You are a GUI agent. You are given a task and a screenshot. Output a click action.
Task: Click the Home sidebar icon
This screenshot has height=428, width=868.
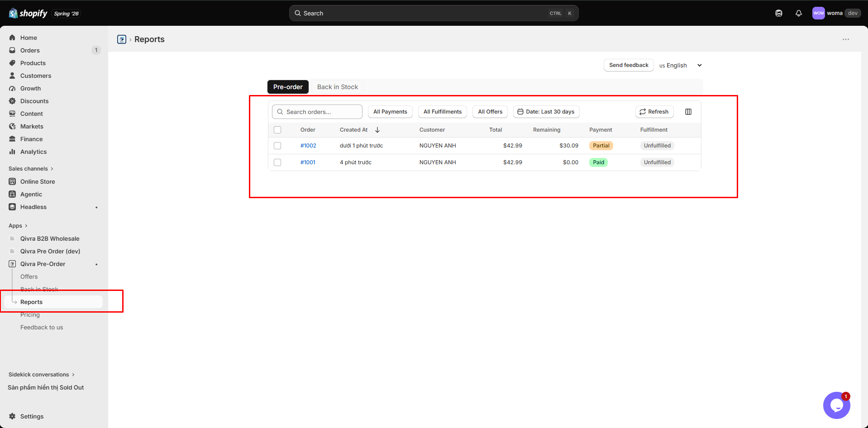point(12,38)
